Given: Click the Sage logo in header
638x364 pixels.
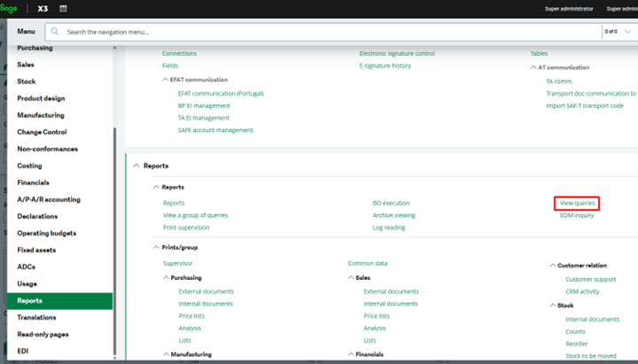Looking at the screenshot, I should pyautogui.click(x=10, y=8).
